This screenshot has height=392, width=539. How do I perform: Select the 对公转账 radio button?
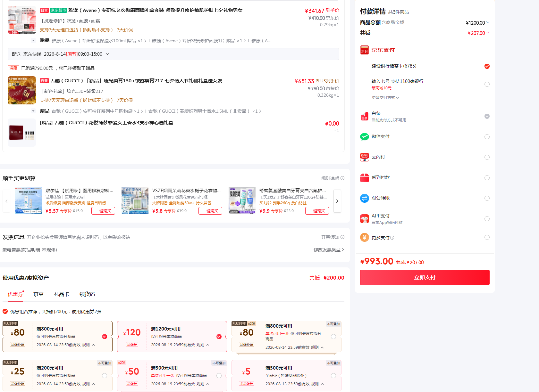point(487,198)
